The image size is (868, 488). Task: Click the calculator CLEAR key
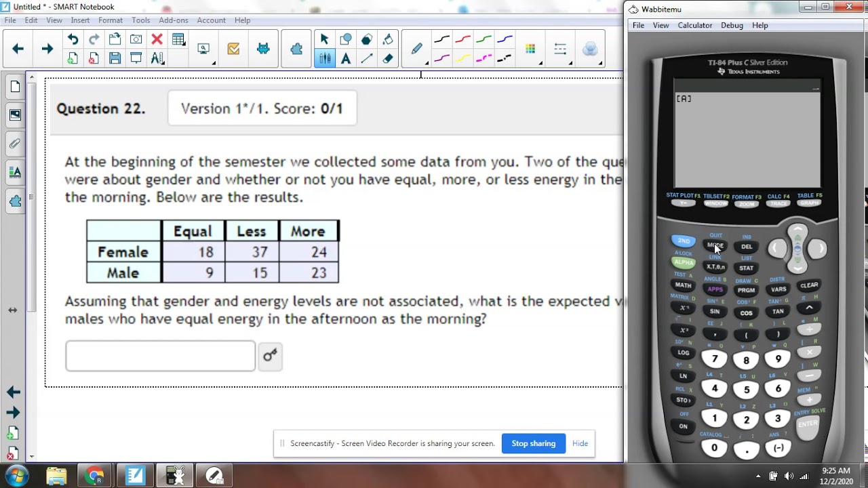click(x=809, y=285)
